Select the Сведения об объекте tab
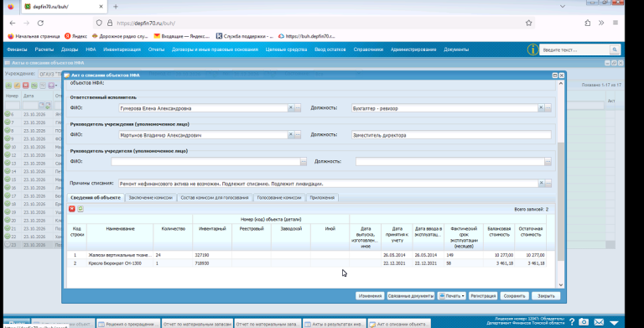The image size is (644, 328). point(96,198)
